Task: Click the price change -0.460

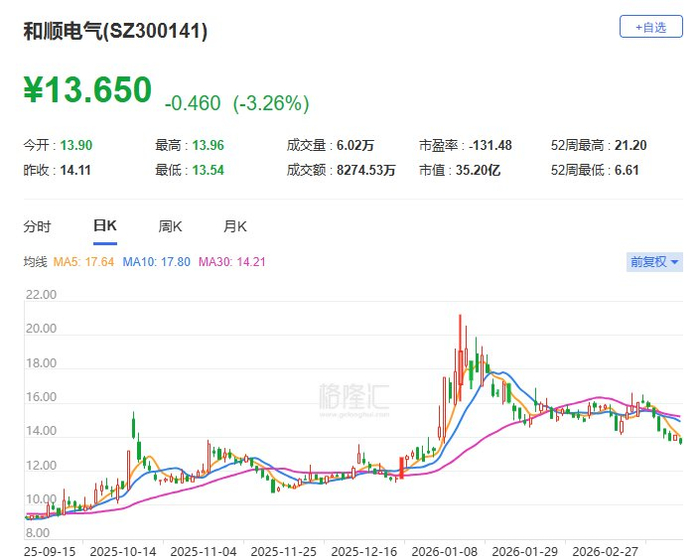Action: click(x=192, y=103)
